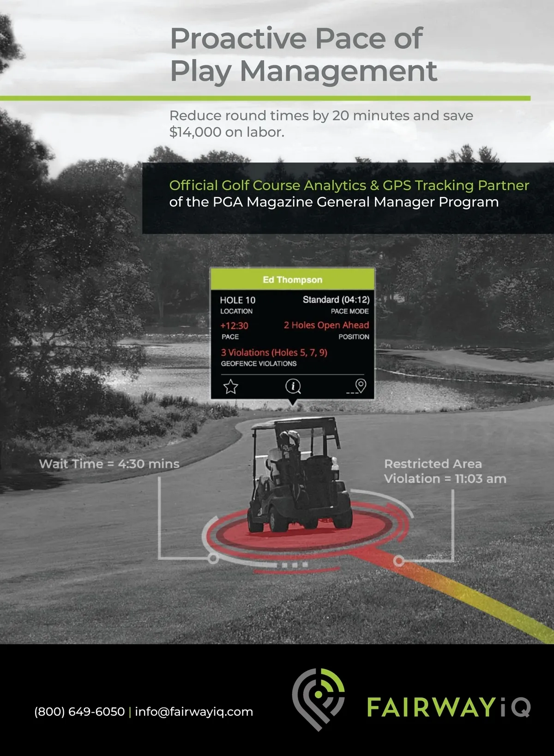Click the Ed Thompson green header
Screen dimensions: 554x756
[292, 280]
